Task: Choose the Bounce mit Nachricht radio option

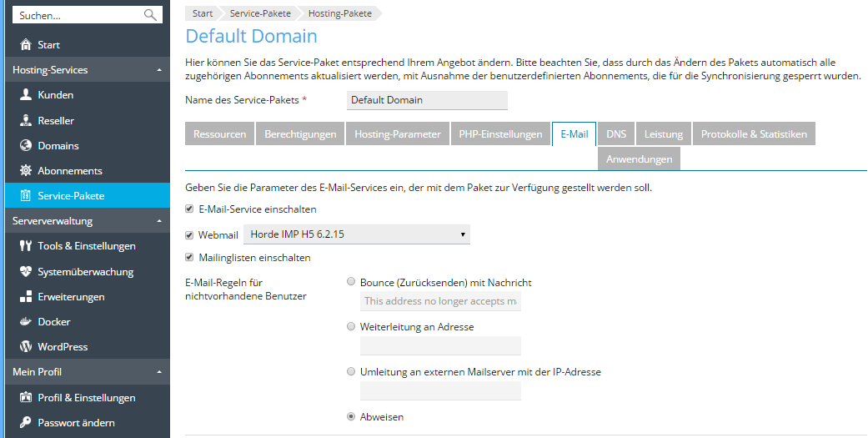Action: tap(351, 281)
